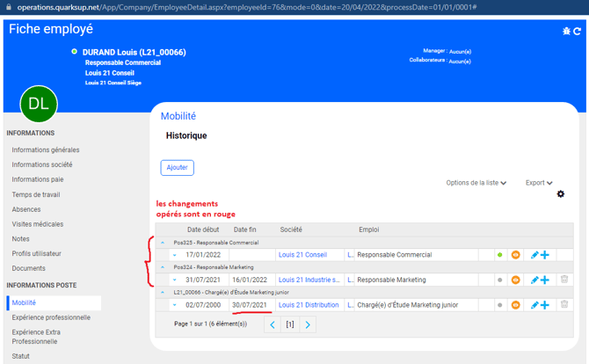The height and width of the screenshot is (364, 589).
Task: Expand the 17/01/2022 row detail arrow
Action: click(175, 255)
